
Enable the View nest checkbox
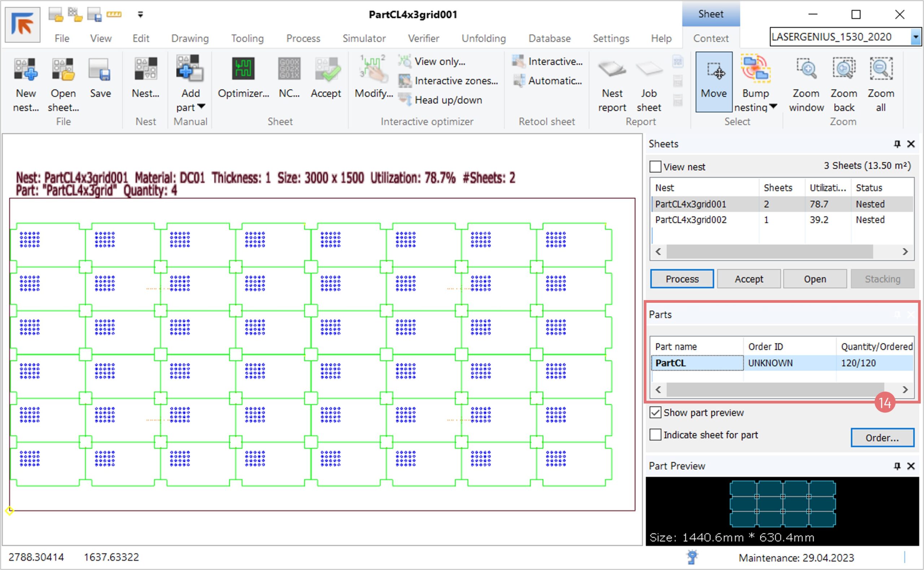pos(655,167)
